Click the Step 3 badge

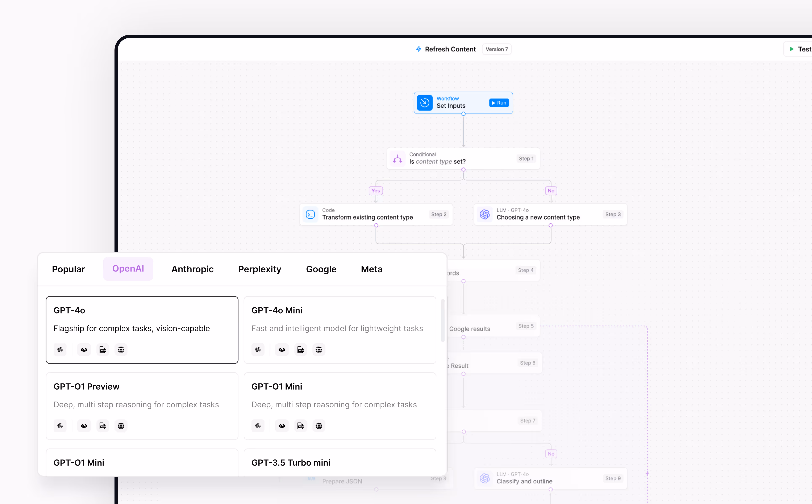coord(613,214)
